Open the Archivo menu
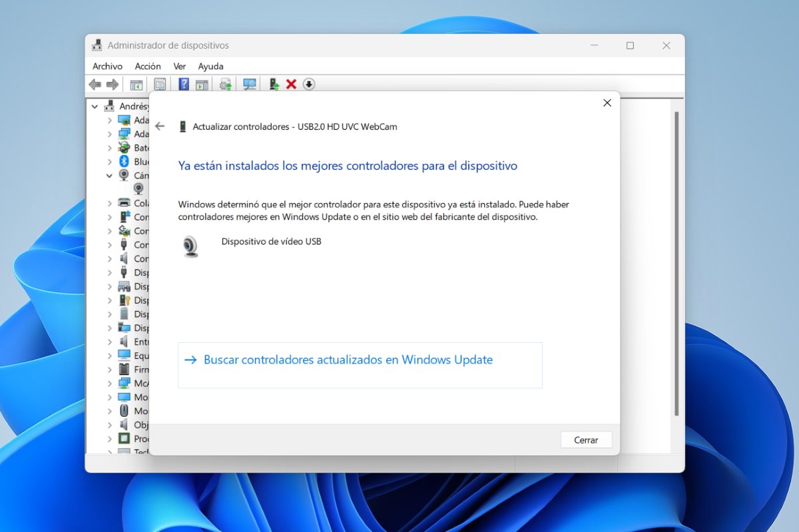 point(107,67)
